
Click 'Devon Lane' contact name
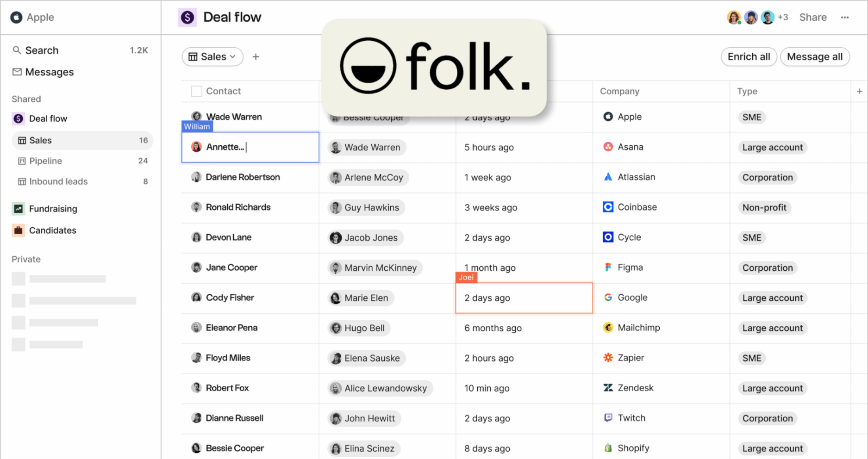(x=229, y=237)
